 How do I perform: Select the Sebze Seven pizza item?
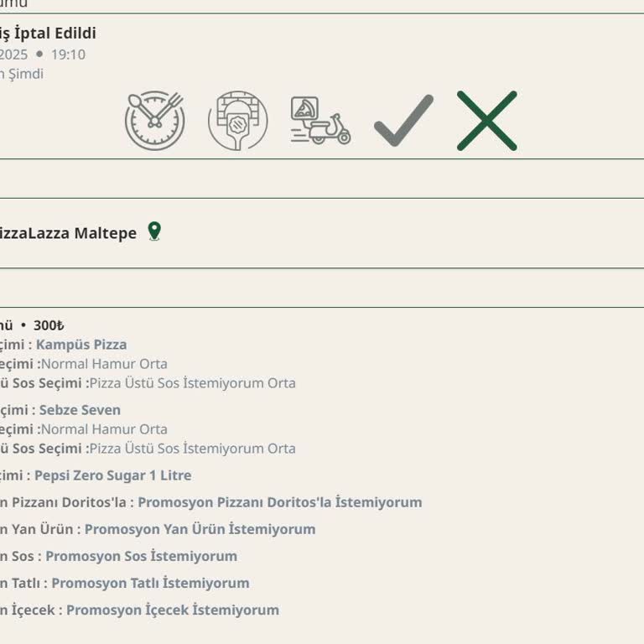click(x=80, y=410)
